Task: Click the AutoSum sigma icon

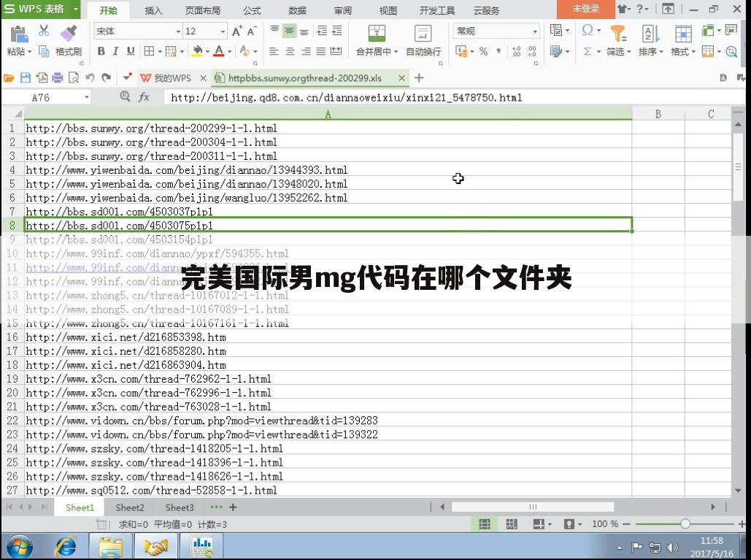Action: [x=588, y=51]
